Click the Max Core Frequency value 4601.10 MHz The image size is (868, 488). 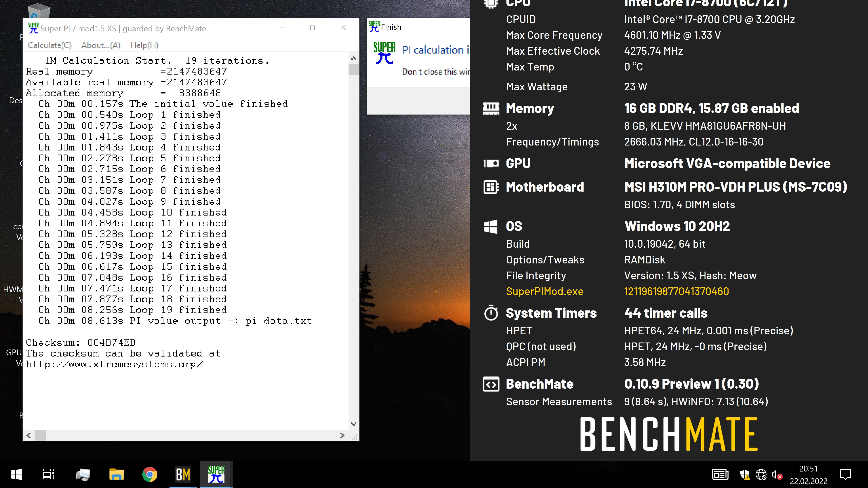click(x=672, y=35)
